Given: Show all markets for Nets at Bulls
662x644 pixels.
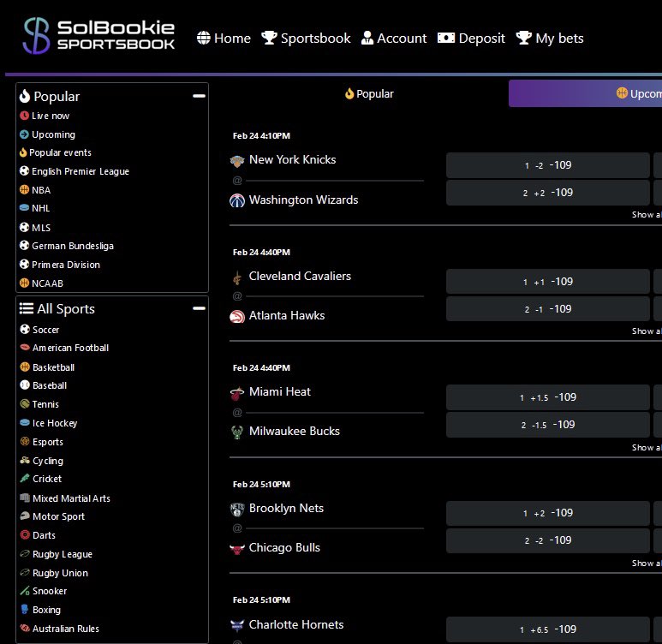Looking at the screenshot, I should pyautogui.click(x=647, y=563).
